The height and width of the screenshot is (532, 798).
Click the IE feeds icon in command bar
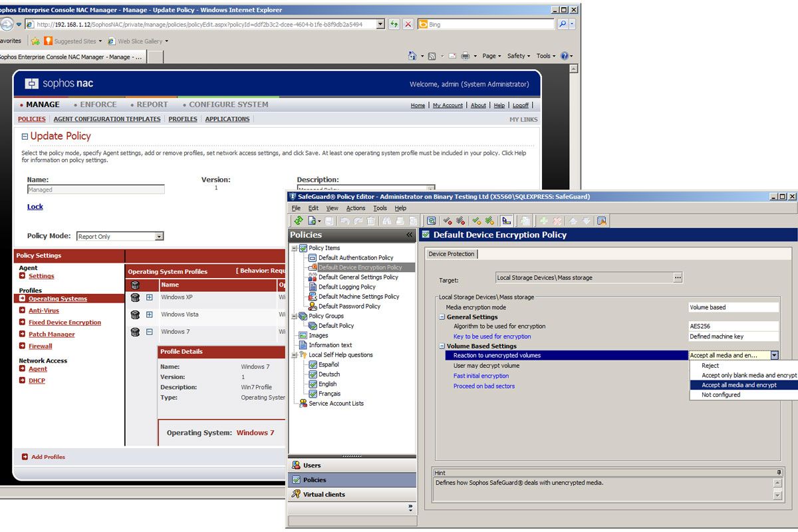pos(432,56)
